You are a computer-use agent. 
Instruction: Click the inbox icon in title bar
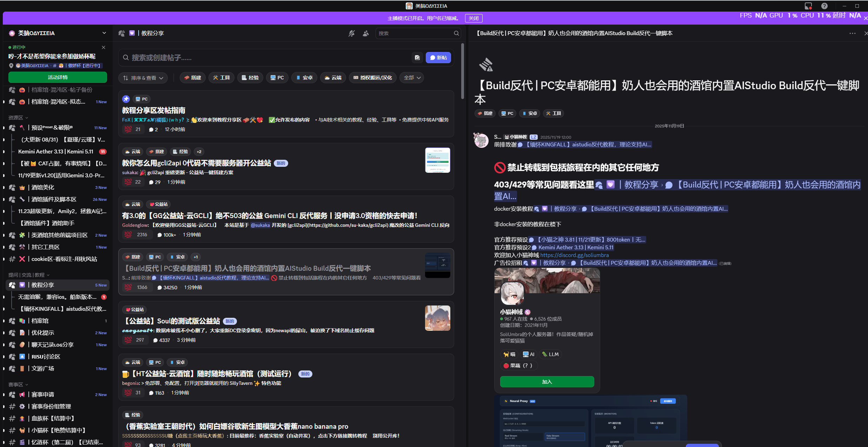(808, 6)
